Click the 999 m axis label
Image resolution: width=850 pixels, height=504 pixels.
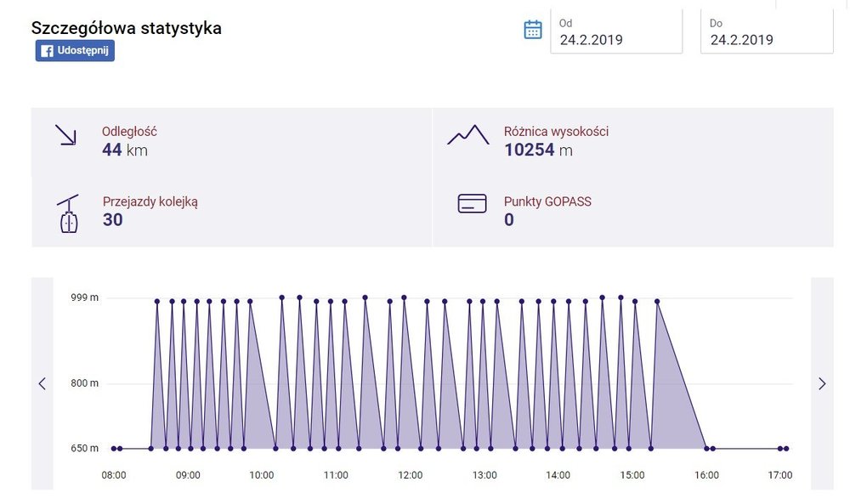click(84, 297)
